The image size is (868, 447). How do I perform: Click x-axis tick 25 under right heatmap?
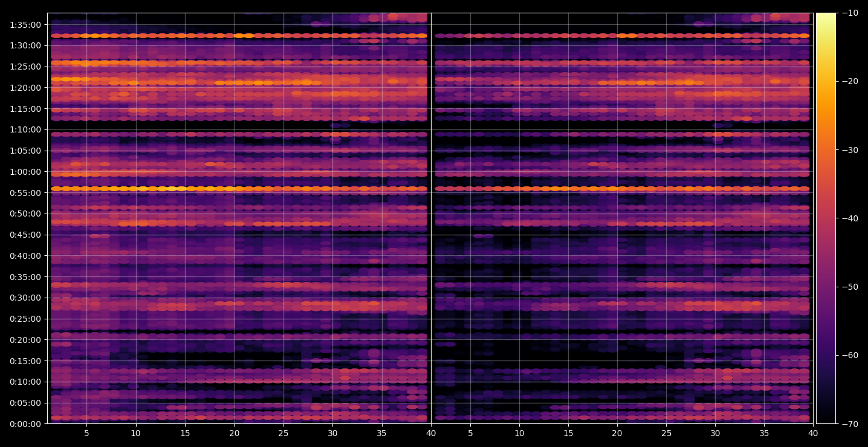(x=666, y=434)
